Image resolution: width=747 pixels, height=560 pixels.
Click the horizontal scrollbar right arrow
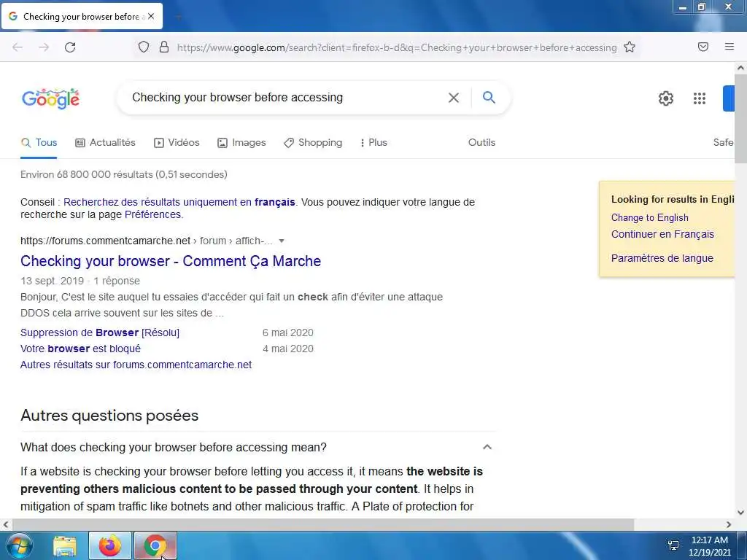click(x=729, y=524)
